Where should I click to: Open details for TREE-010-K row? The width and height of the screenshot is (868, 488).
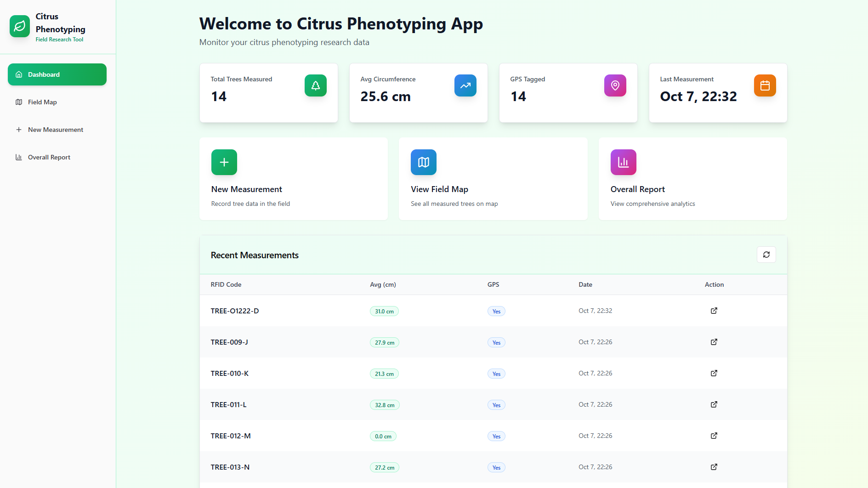point(714,373)
